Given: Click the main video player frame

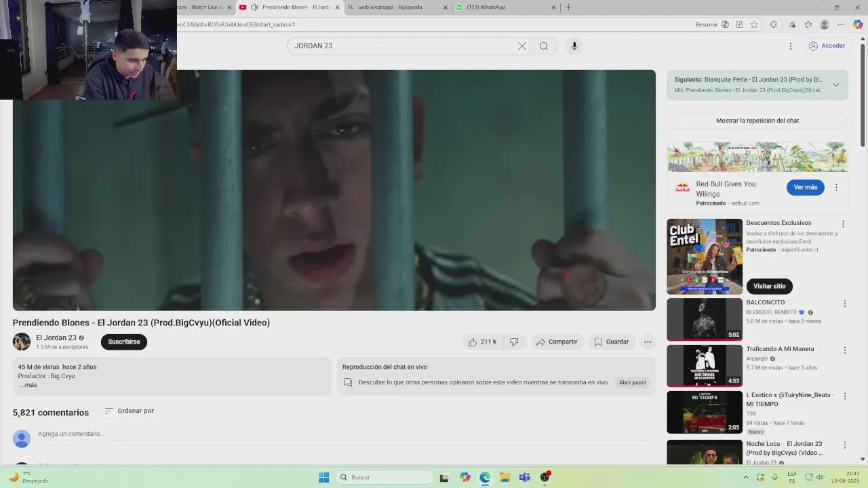Looking at the screenshot, I should [x=334, y=190].
